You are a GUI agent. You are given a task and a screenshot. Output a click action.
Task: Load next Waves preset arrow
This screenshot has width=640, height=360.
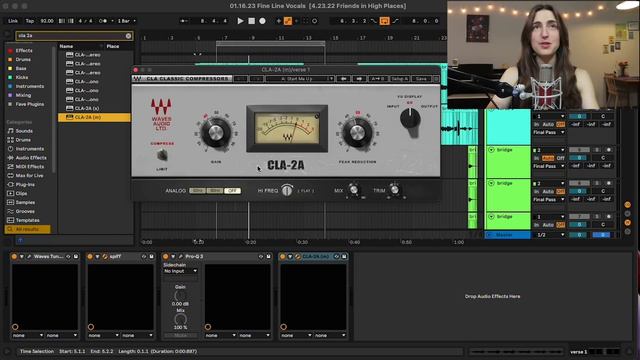[x=359, y=79]
